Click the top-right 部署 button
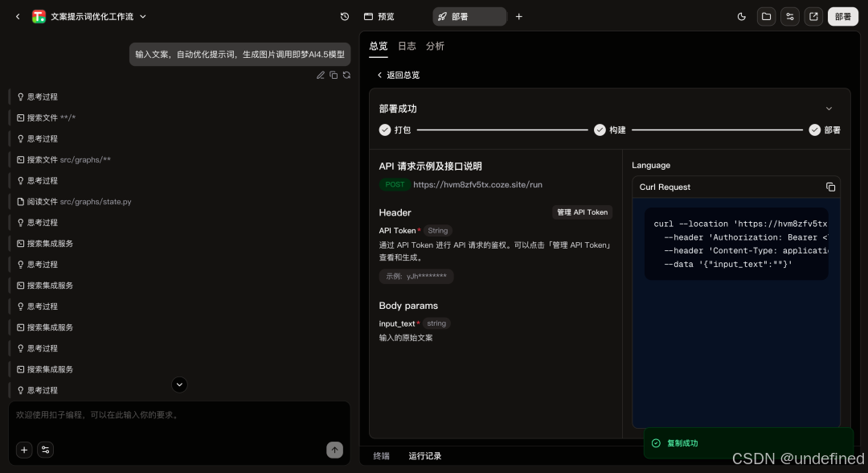Screen dimensions: 868x473 click(x=843, y=17)
